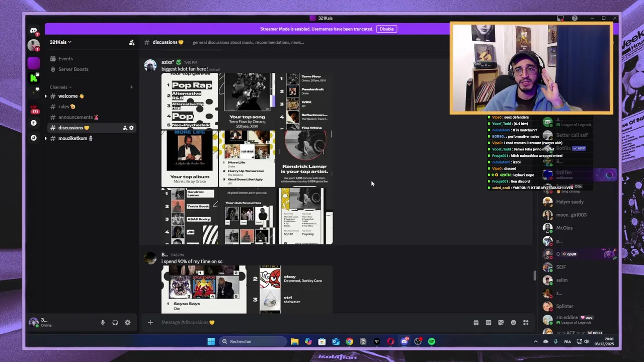The height and width of the screenshot is (362, 644).
Task: Click the invite people icon beside 321Kais
Action: point(132,42)
